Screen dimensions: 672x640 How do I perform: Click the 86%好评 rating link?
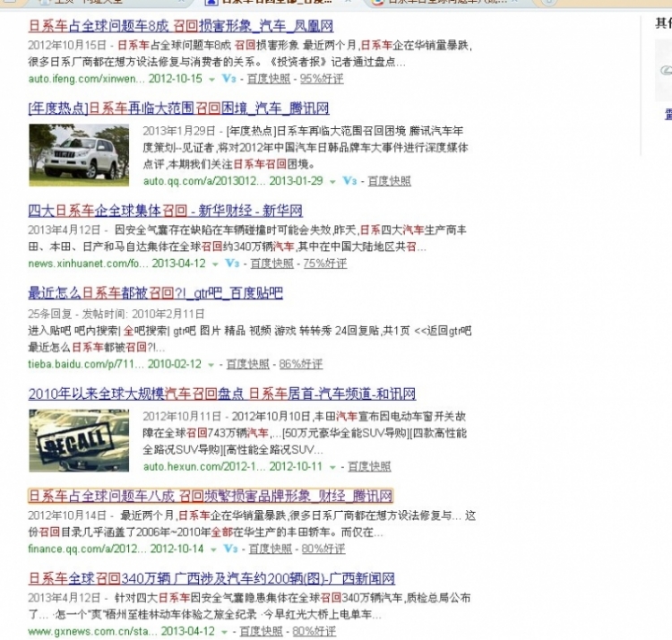301,364
